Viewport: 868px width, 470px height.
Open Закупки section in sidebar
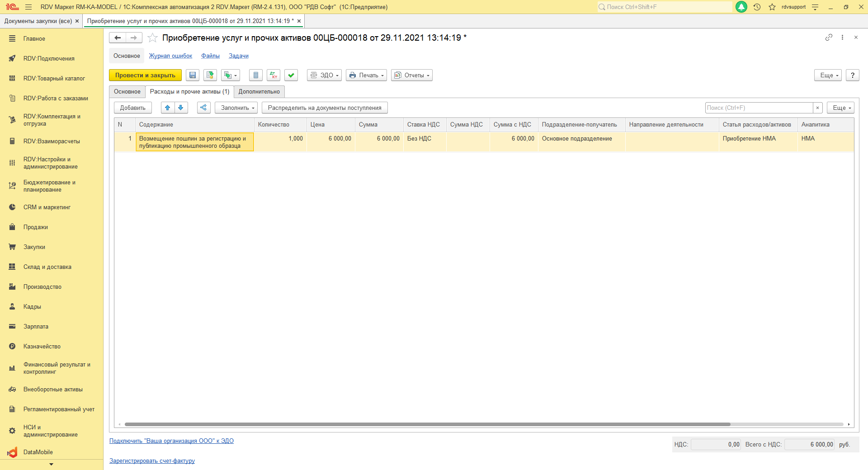tap(34, 247)
